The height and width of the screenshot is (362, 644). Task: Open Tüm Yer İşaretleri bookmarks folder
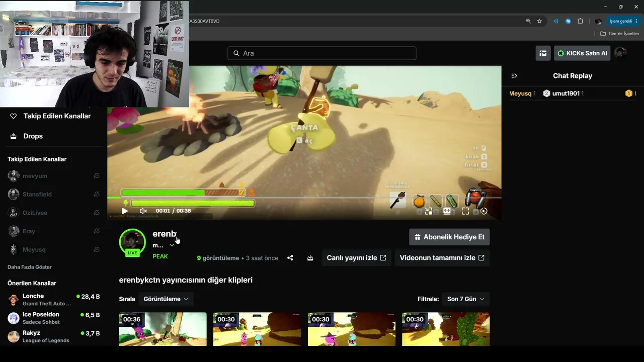coord(620,34)
